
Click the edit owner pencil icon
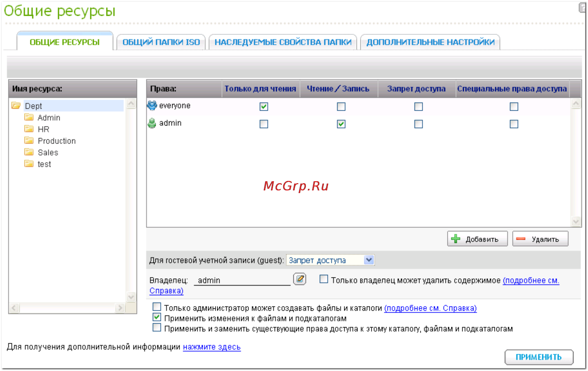(300, 279)
